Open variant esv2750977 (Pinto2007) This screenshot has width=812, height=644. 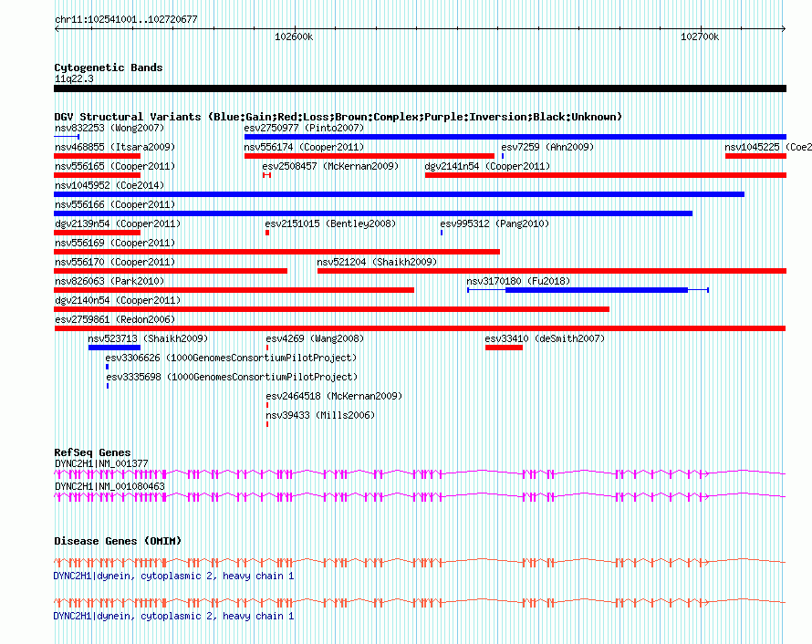304,128
